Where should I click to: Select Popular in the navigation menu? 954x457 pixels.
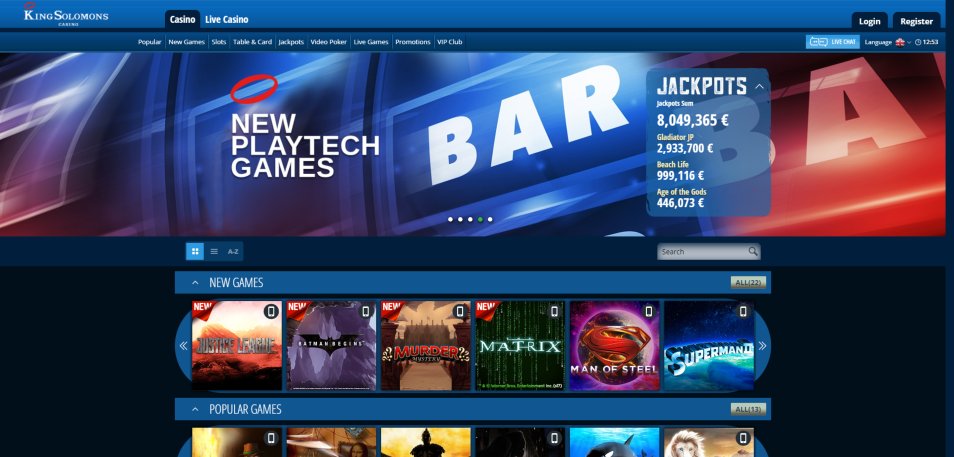pos(150,42)
